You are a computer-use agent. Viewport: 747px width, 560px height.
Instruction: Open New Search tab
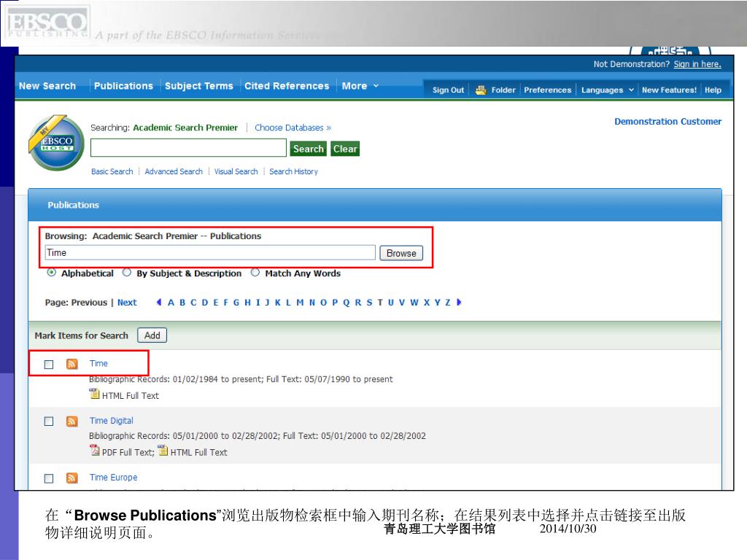point(47,86)
